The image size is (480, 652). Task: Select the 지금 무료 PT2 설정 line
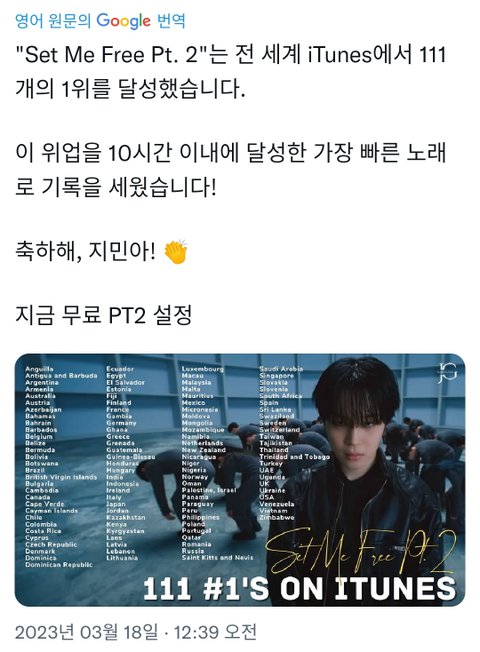click(104, 315)
